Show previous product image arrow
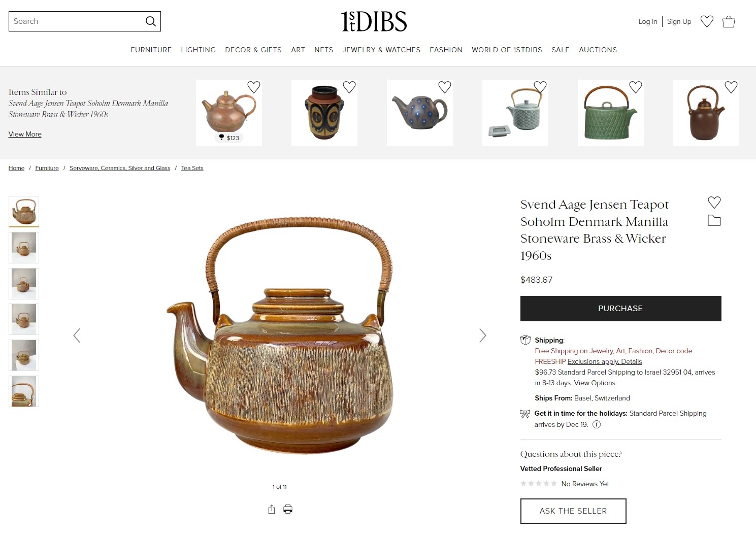The image size is (756, 537). [x=77, y=335]
